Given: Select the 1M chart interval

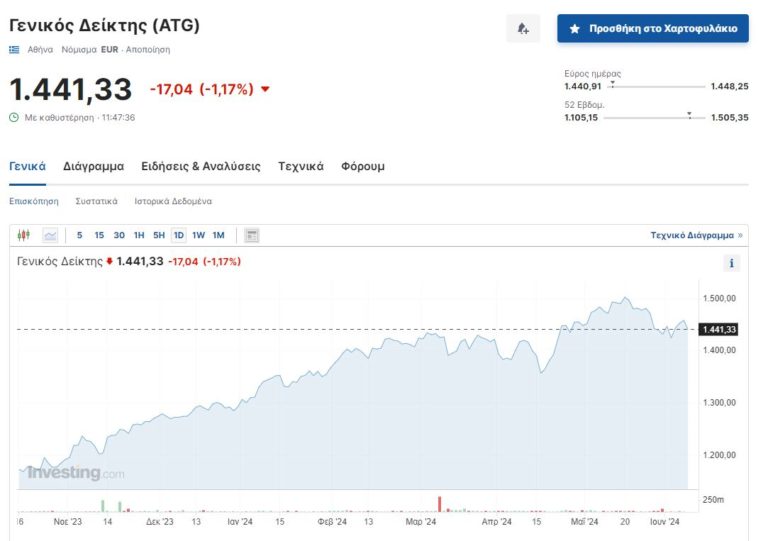Looking at the screenshot, I should pyautogui.click(x=218, y=235).
